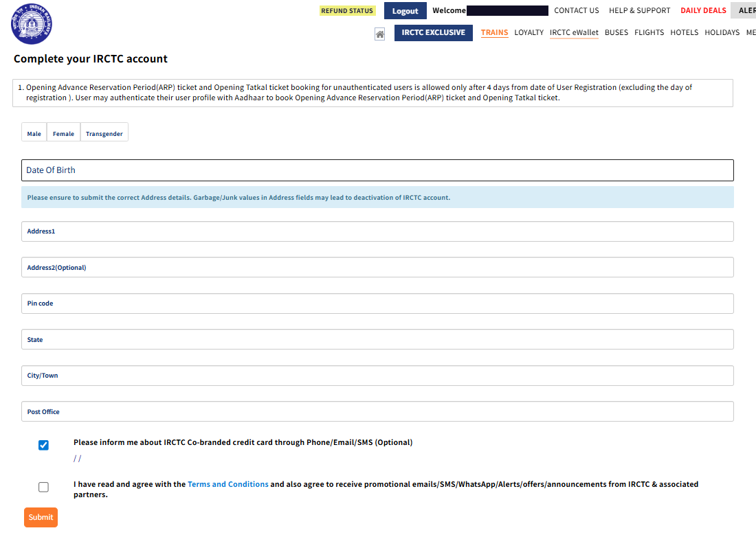
Task: Open the IRCTC EXCLUSIVE button
Action: click(x=433, y=33)
